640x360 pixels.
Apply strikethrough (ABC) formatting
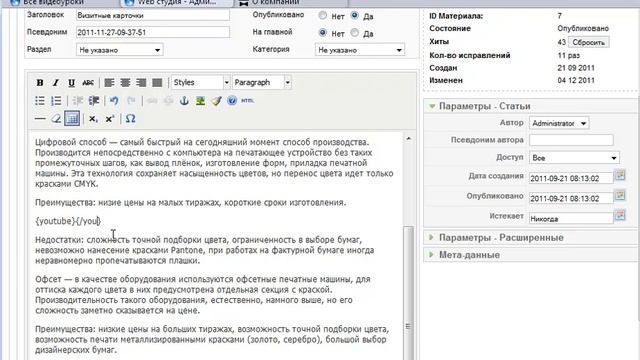coord(88,82)
